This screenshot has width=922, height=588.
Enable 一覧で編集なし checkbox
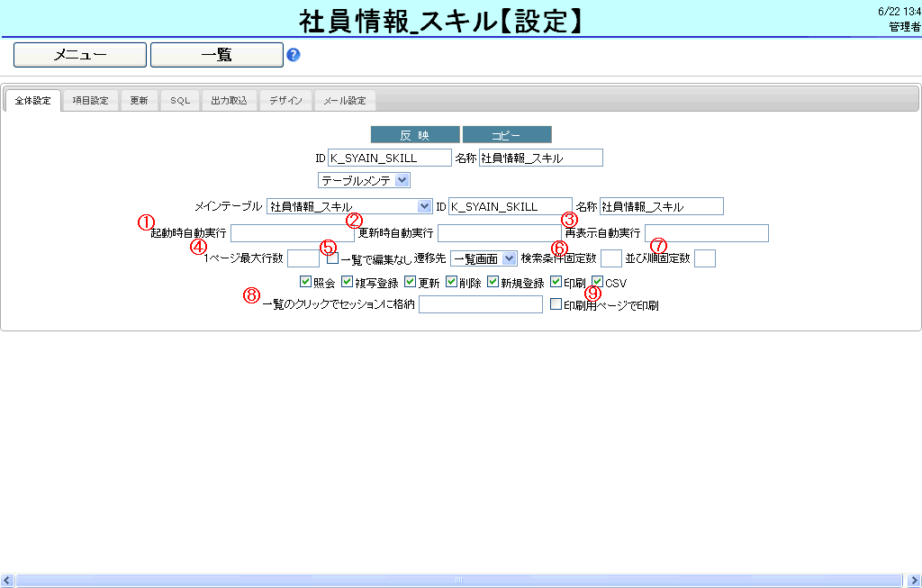pyautogui.click(x=332, y=258)
